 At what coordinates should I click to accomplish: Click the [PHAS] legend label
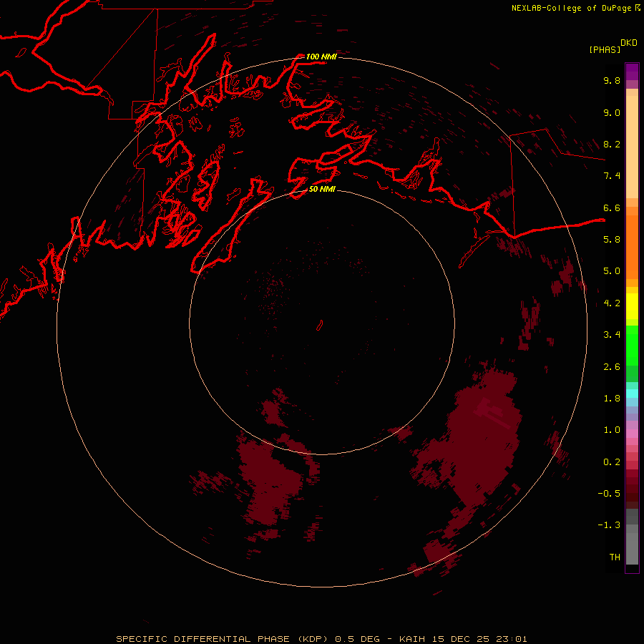tap(605, 49)
